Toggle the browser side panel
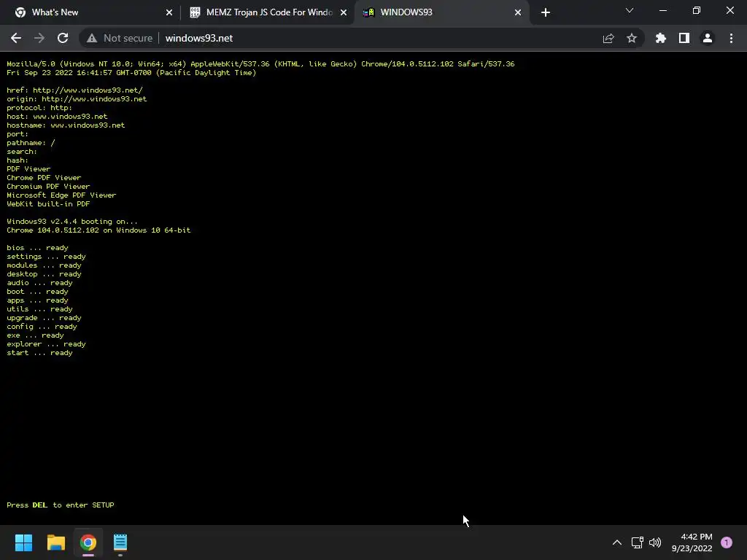747x560 pixels. point(684,38)
